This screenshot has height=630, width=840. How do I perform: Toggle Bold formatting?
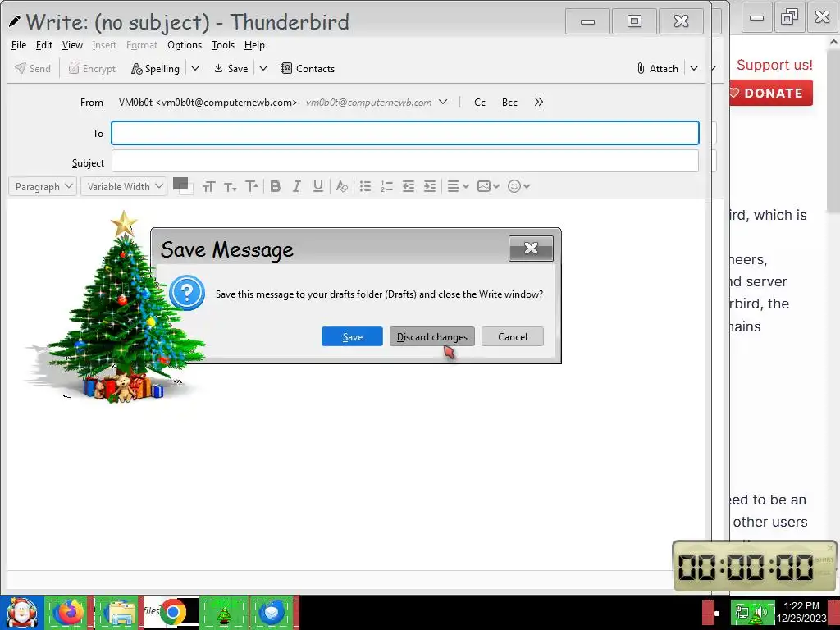point(276,186)
